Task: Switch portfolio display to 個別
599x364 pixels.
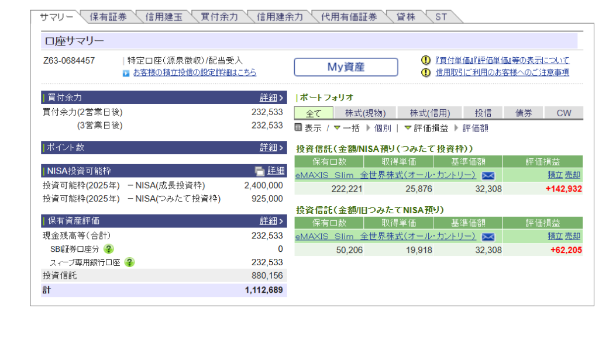Action: [382, 128]
